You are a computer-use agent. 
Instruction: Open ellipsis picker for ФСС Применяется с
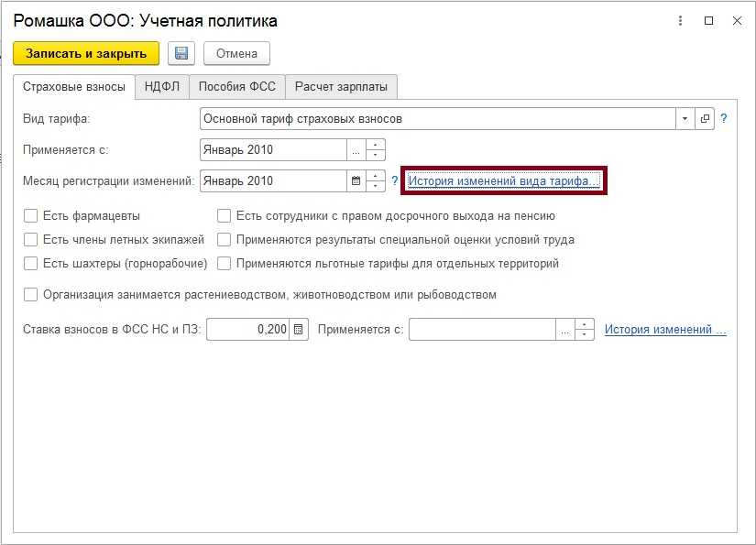pyautogui.click(x=565, y=330)
